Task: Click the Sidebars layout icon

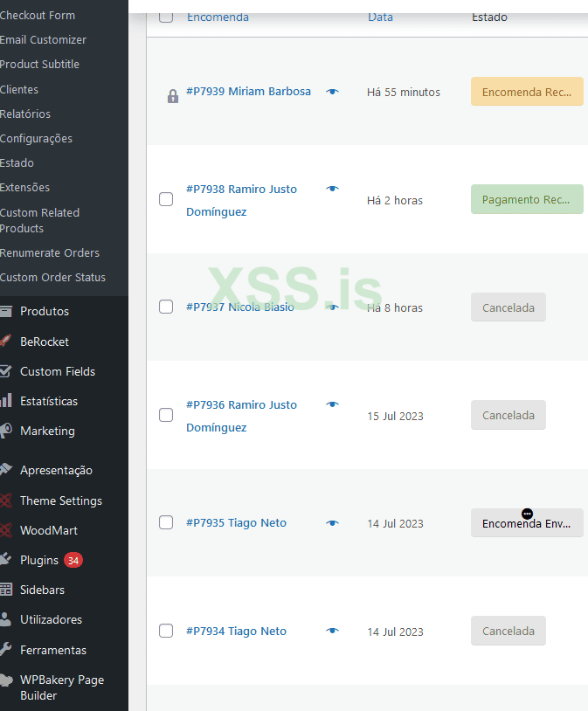Action: click(x=6, y=590)
